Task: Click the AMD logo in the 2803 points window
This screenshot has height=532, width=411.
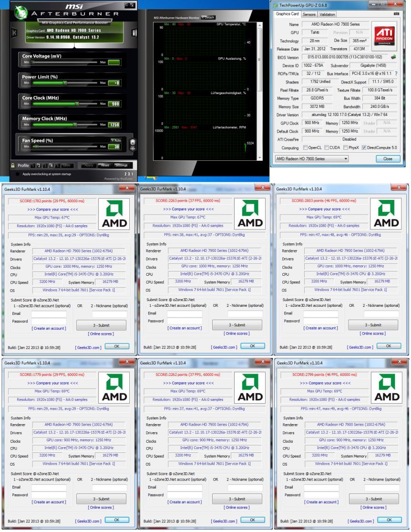Action: click(386, 214)
